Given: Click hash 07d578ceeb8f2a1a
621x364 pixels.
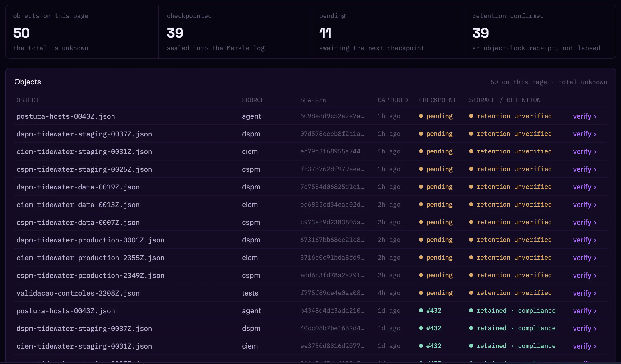Looking at the screenshot, I should [x=332, y=134].
